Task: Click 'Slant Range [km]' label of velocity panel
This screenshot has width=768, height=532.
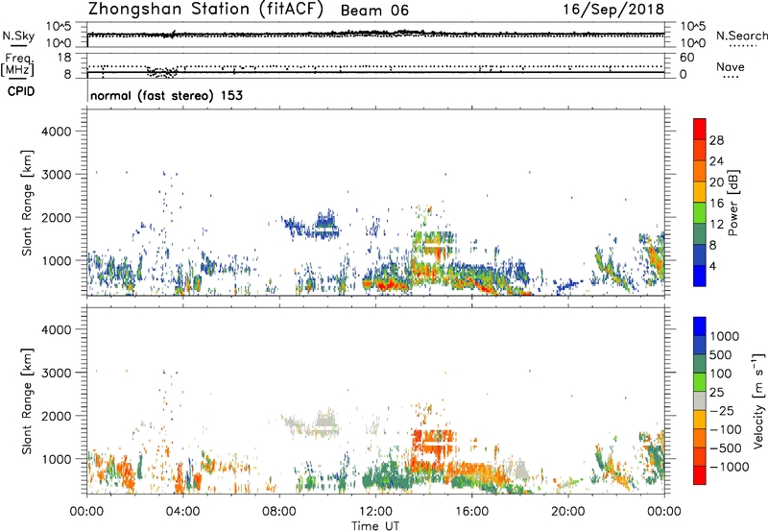Action: click(x=27, y=400)
